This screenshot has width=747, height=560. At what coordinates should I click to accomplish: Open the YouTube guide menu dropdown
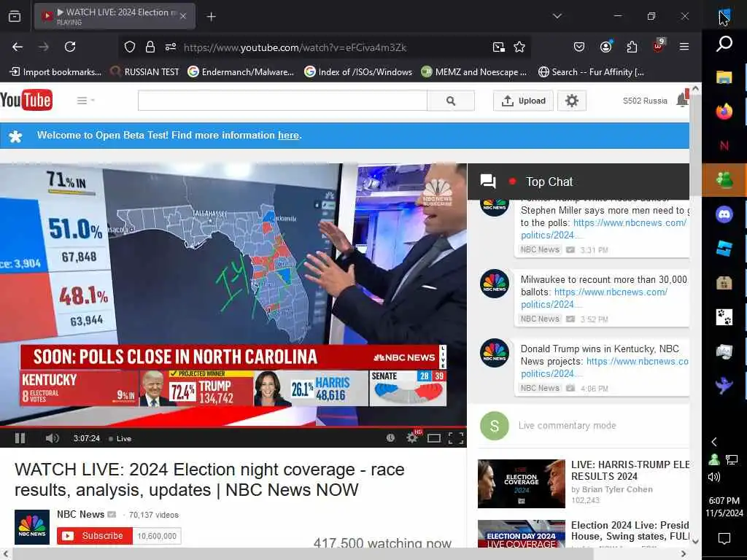coord(85,101)
